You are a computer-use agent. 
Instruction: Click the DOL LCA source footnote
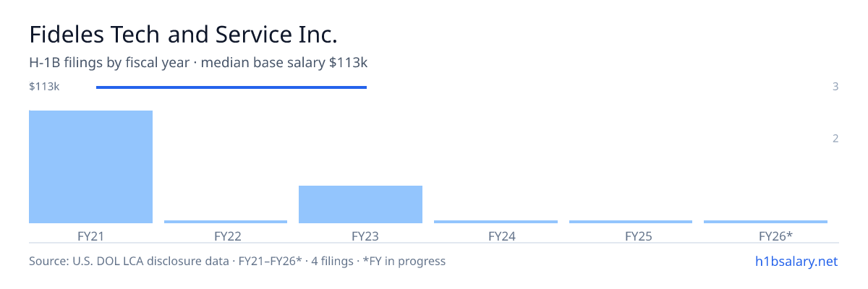point(237,261)
